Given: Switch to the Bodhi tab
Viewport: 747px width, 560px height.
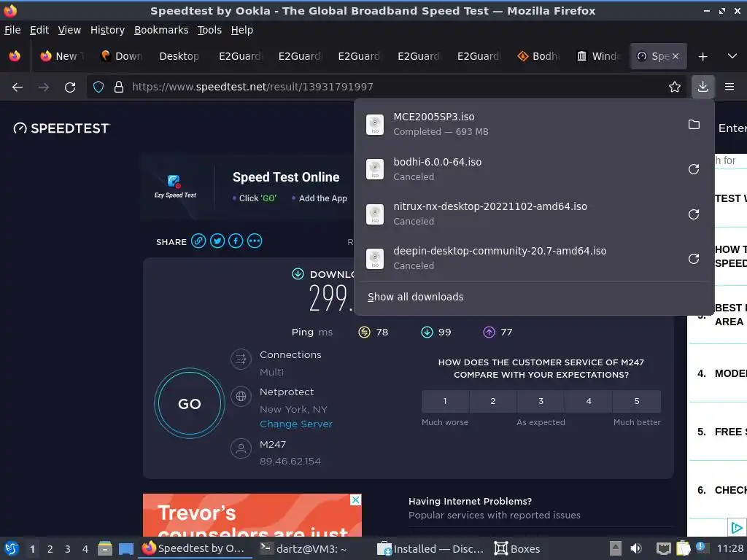Looking at the screenshot, I should (538, 56).
